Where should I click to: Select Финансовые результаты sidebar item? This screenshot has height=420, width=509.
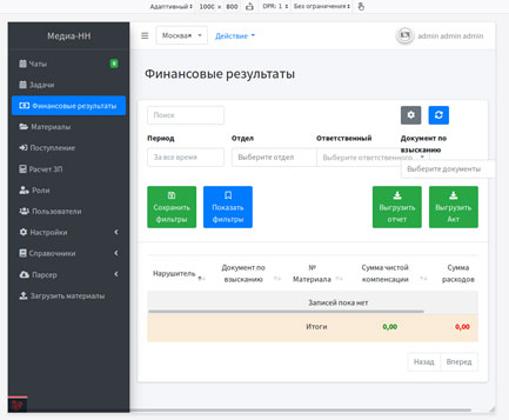[69, 106]
